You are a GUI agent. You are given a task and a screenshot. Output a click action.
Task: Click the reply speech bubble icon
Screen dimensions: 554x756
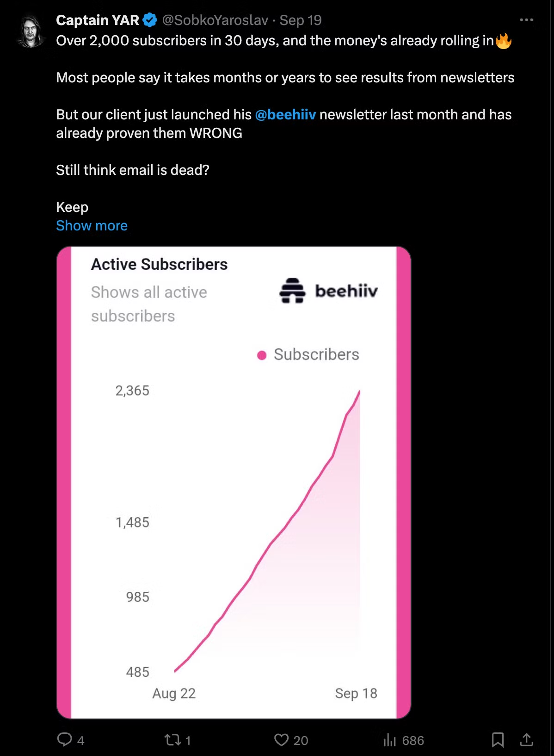65,739
